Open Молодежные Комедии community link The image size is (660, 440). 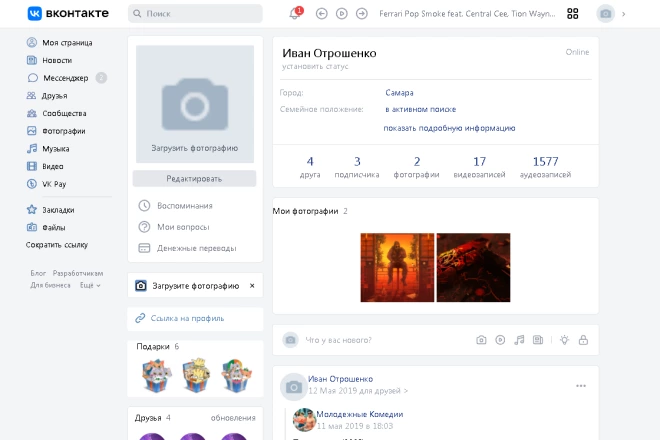click(360, 414)
